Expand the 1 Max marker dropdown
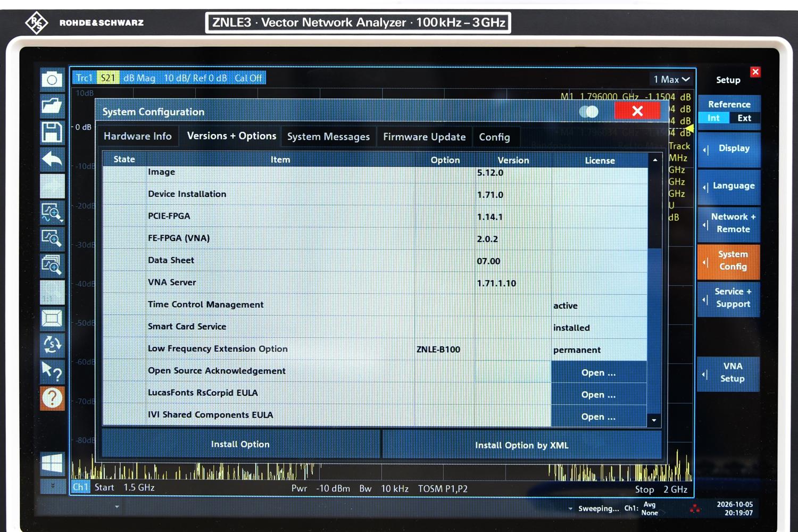This screenshot has height=532, width=798. tap(671, 79)
